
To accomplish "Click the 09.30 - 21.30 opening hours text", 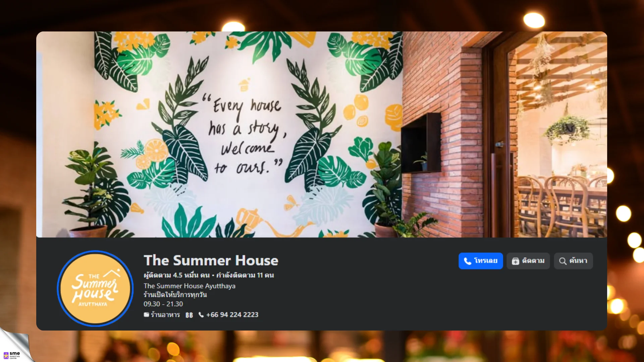I will point(163,304).
